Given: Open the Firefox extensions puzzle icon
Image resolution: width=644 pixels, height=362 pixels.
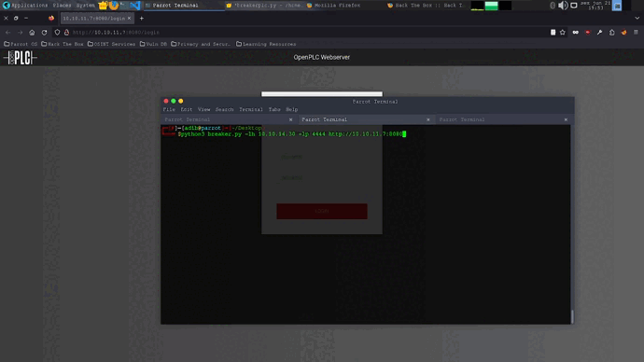Looking at the screenshot, I should 612,32.
